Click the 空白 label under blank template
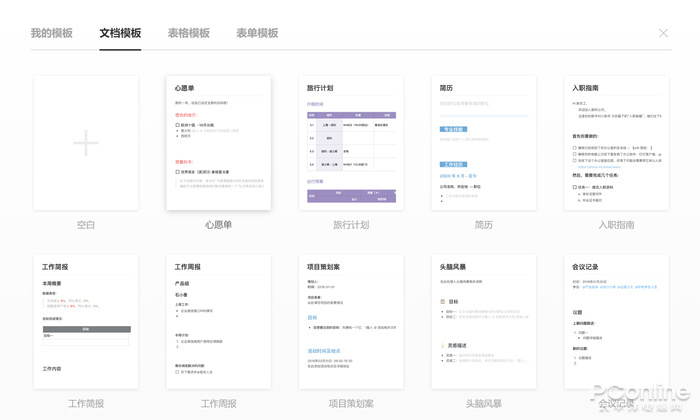 pyautogui.click(x=86, y=225)
